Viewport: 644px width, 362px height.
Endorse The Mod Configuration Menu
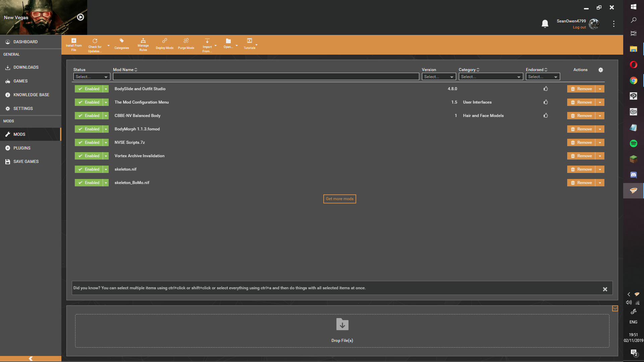[546, 102]
